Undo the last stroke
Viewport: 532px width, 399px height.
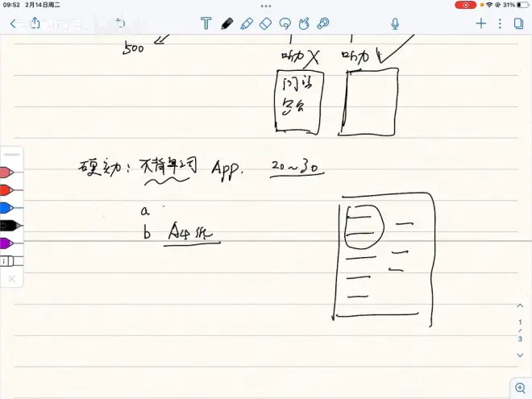tap(119, 23)
